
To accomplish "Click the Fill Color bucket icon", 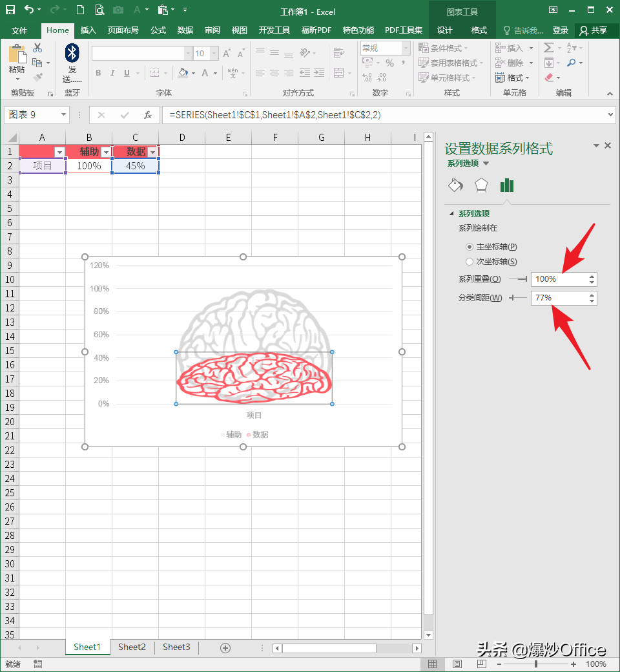I will point(183,73).
